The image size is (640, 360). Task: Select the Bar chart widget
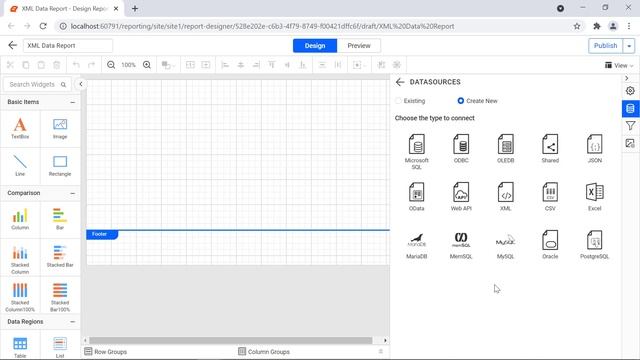(x=60, y=219)
